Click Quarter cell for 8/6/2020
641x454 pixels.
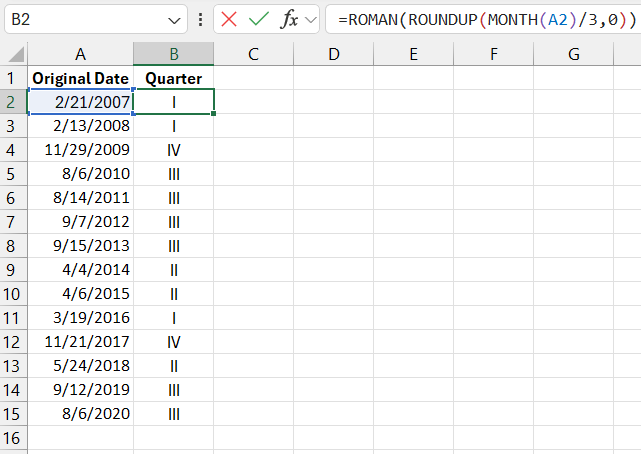click(173, 413)
